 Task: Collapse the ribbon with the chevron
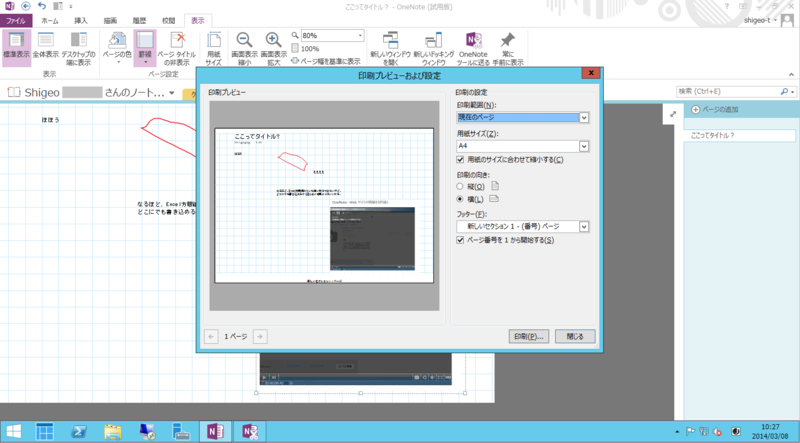coord(791,75)
